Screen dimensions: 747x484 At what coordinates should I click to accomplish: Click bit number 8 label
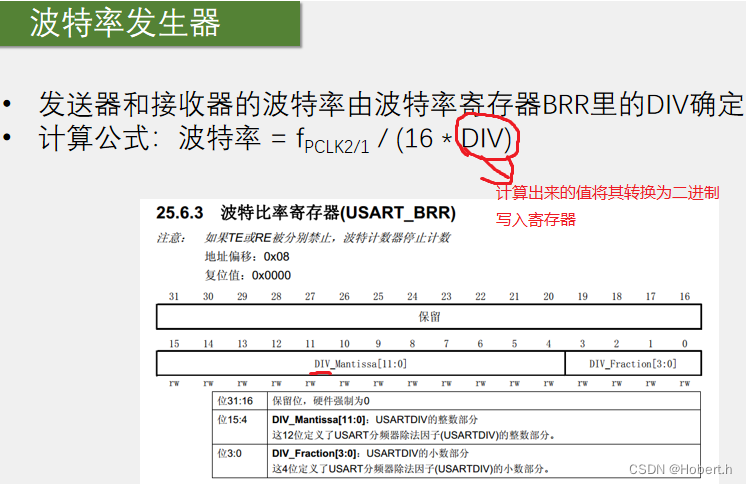412,343
